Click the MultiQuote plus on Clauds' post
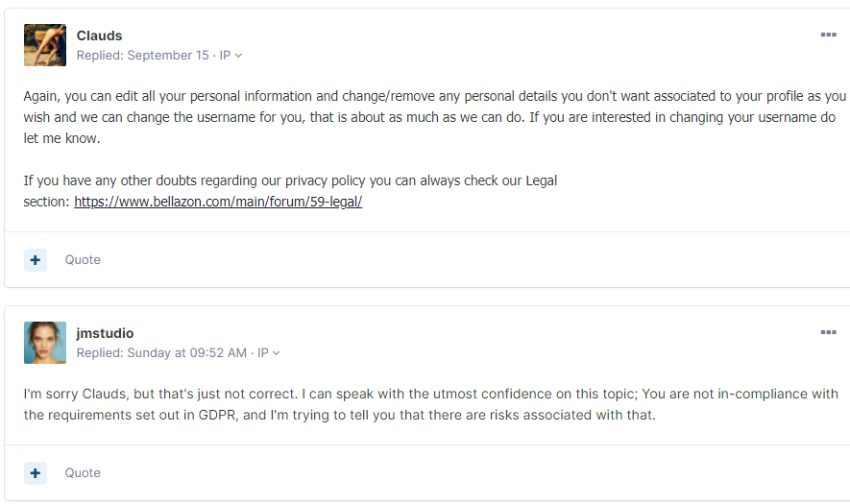850x504 pixels. [x=36, y=260]
